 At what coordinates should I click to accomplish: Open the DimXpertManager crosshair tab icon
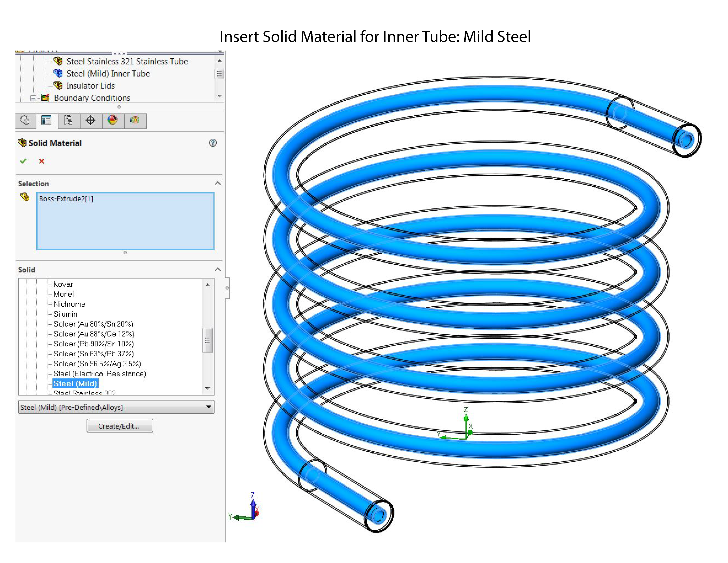(90, 120)
